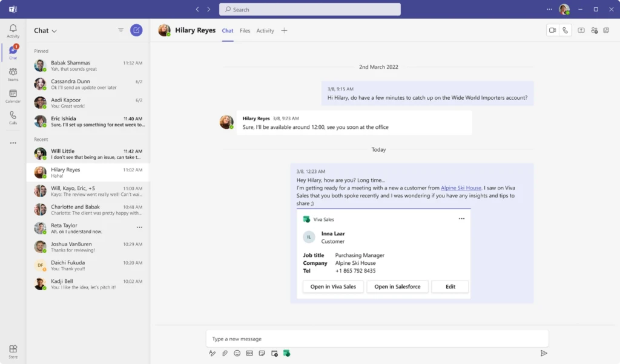620x364 pixels.
Task: Open the emoji picker in the compose bar
Action: click(x=237, y=353)
